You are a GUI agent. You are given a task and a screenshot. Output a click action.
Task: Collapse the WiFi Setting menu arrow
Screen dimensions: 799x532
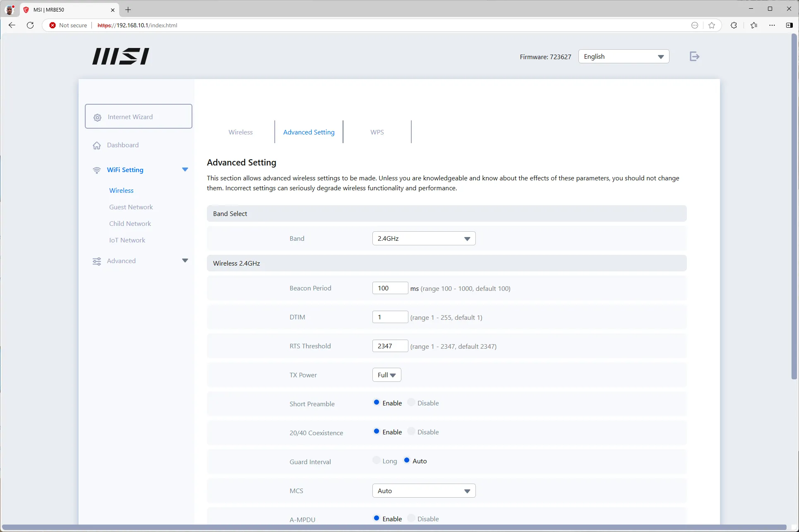185,170
